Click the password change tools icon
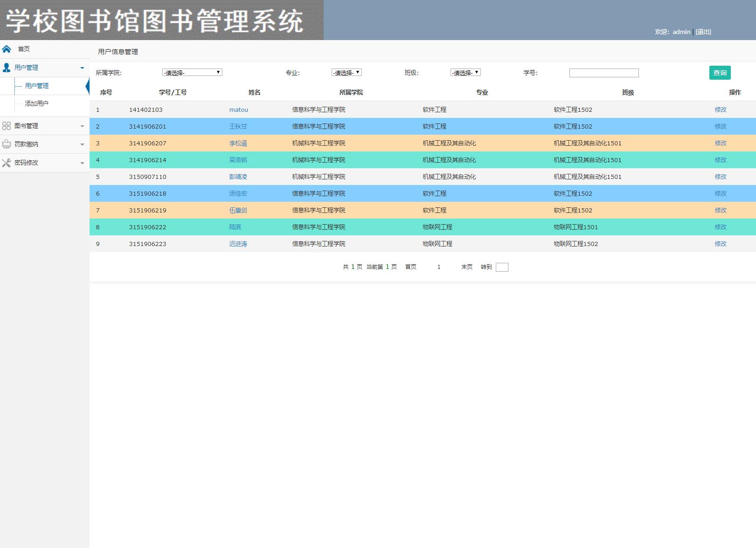 coord(7,163)
